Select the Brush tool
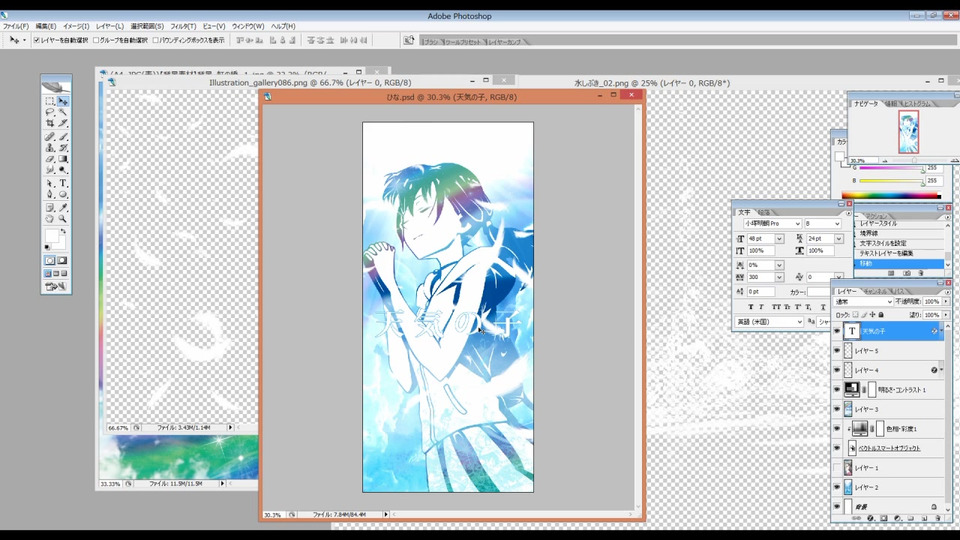 tap(62, 137)
